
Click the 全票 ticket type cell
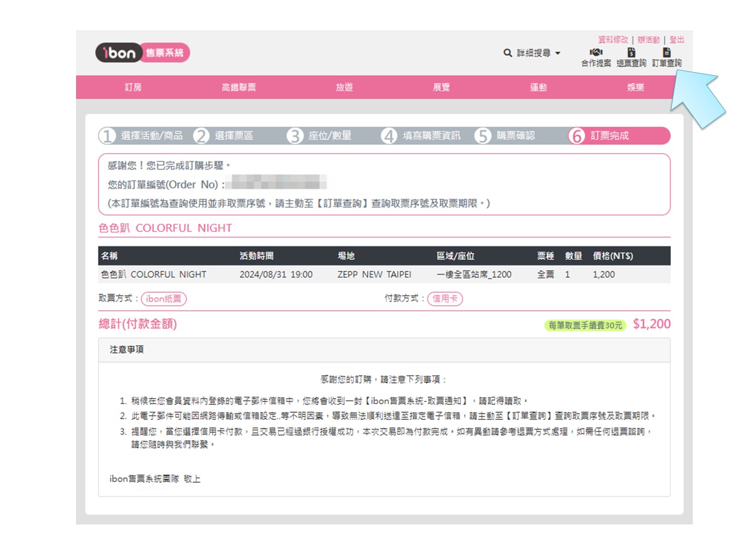coord(546,275)
